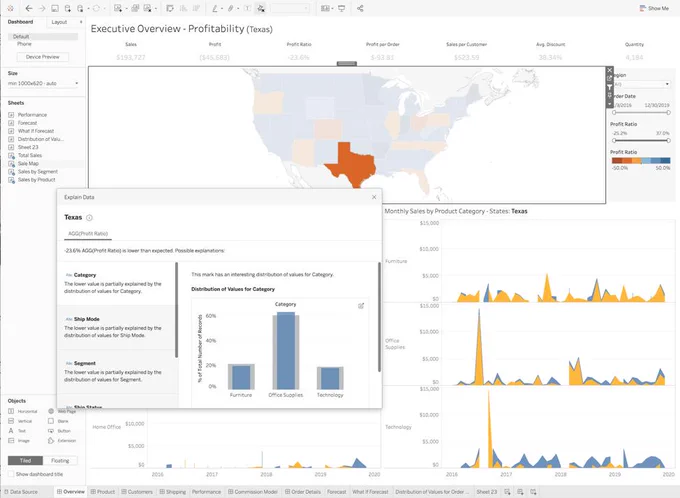Viewport: 680px width, 498px height.
Task: Switch to the Product sheet tab
Action: (103, 492)
